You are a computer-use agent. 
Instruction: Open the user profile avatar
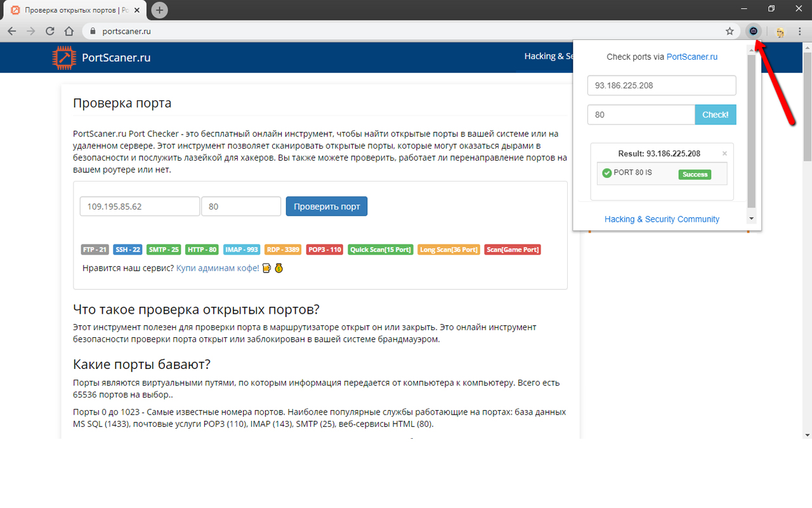point(780,31)
